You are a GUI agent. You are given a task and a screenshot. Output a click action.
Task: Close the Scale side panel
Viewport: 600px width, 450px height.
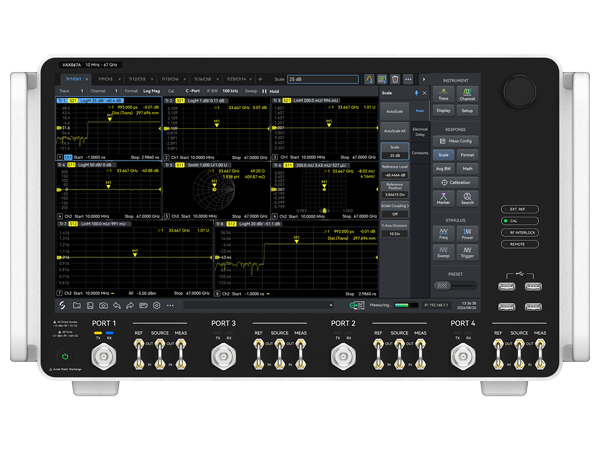(x=424, y=93)
